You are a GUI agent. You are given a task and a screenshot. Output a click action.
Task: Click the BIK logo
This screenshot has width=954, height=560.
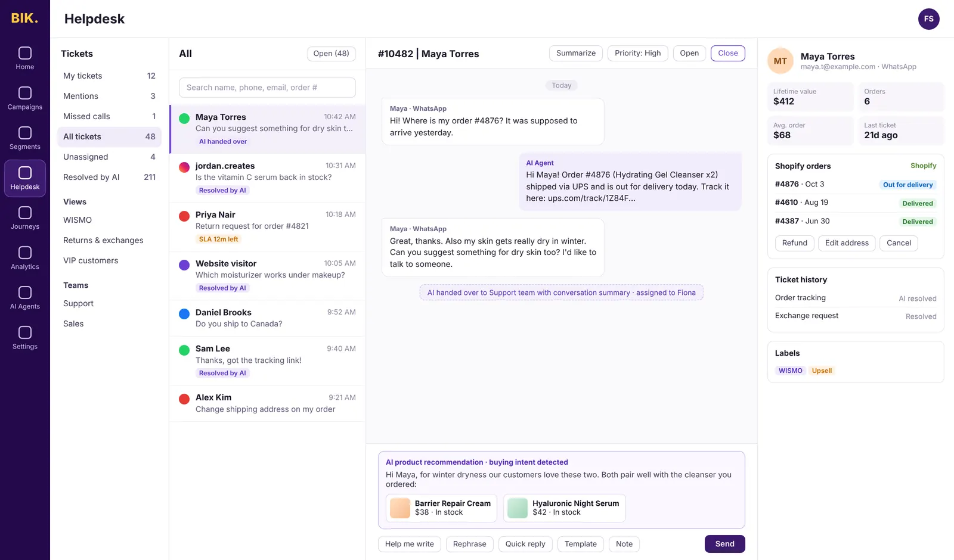(24, 18)
